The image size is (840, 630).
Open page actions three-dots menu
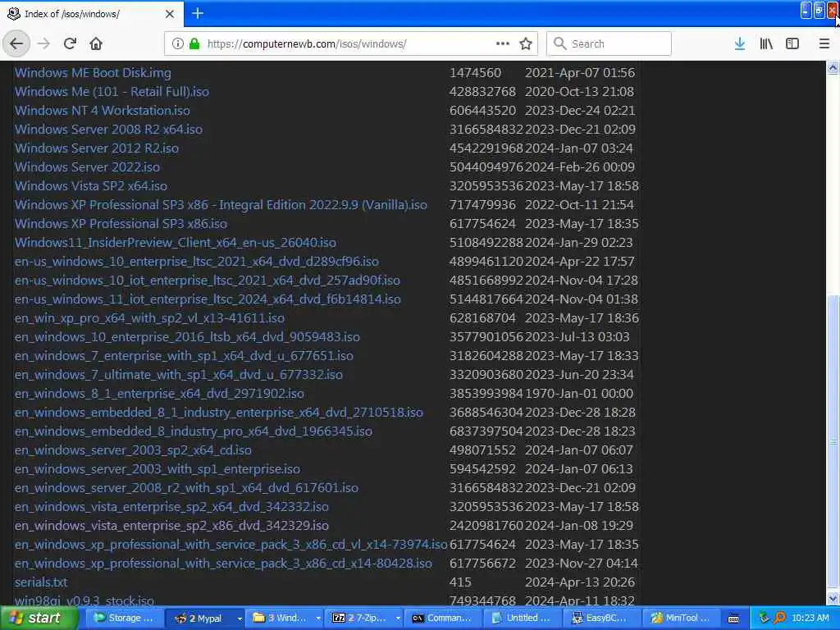pos(503,43)
